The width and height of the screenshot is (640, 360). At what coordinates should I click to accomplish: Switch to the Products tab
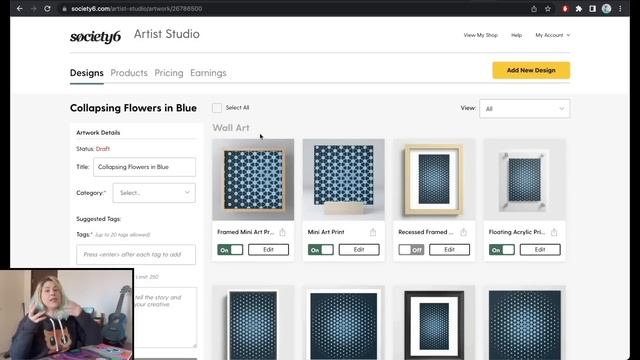click(x=129, y=73)
